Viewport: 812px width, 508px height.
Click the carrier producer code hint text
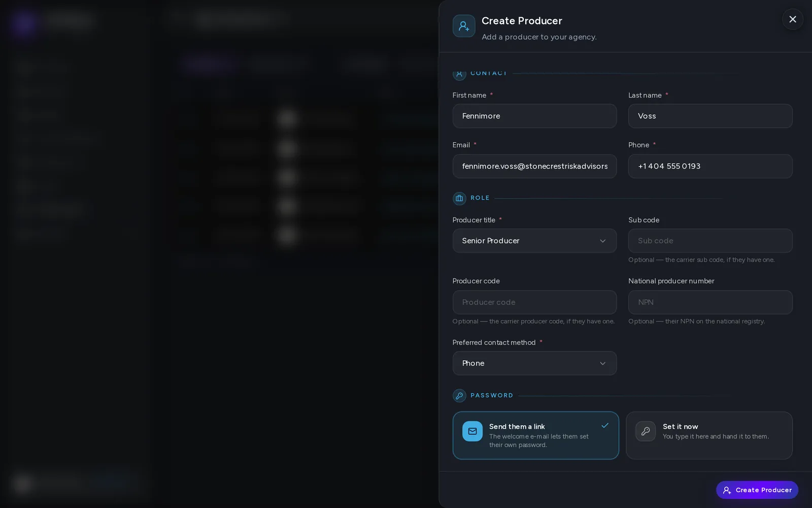533,321
